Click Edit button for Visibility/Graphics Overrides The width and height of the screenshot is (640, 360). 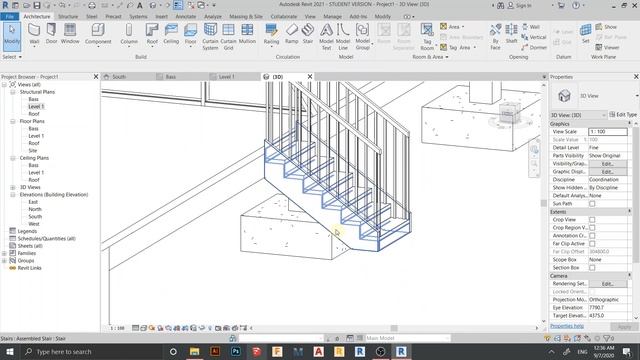point(607,164)
